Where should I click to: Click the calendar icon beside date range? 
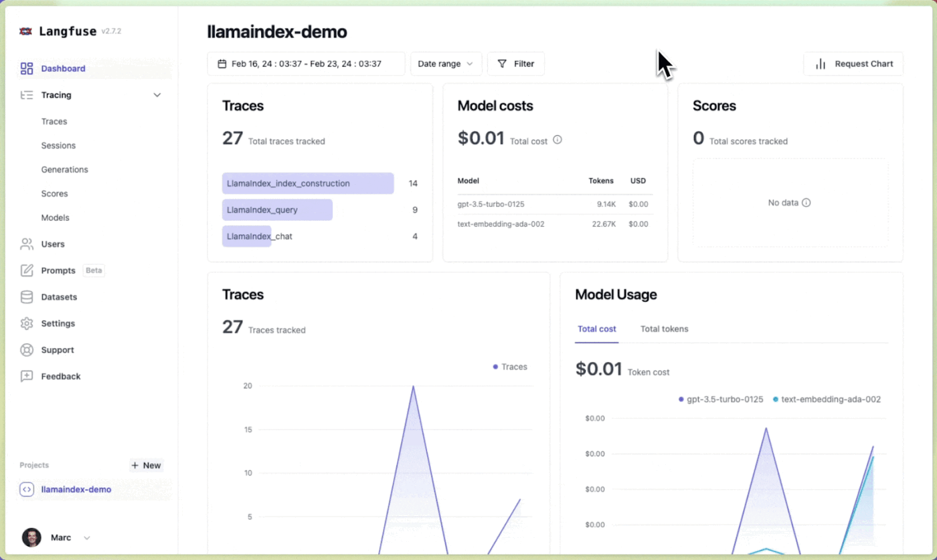point(221,63)
